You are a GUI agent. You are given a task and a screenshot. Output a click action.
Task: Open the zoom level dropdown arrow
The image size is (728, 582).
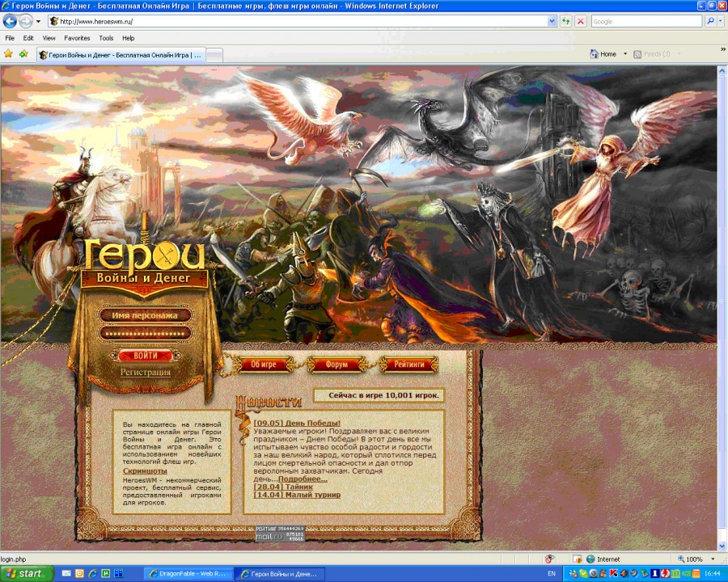(x=713, y=559)
